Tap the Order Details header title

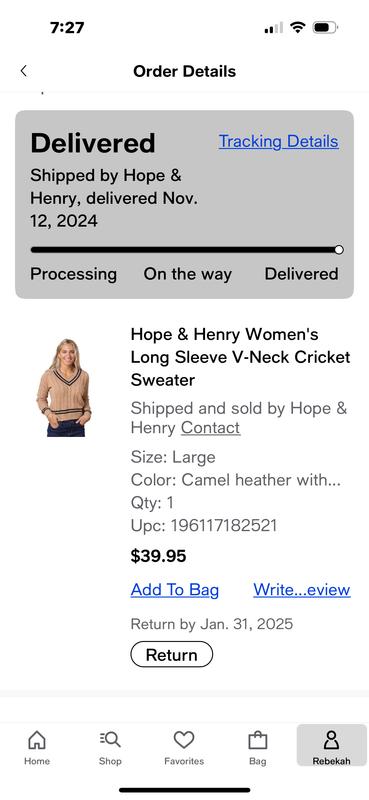(x=184, y=71)
